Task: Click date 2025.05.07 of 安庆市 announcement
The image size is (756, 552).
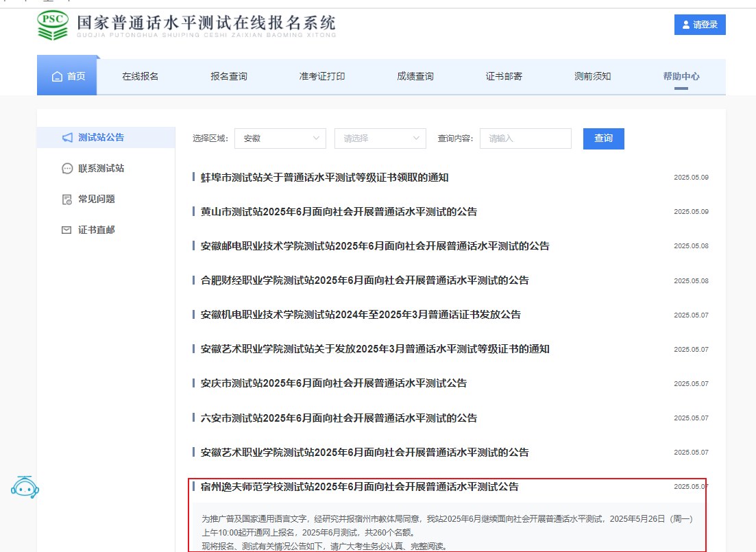Action: (692, 383)
